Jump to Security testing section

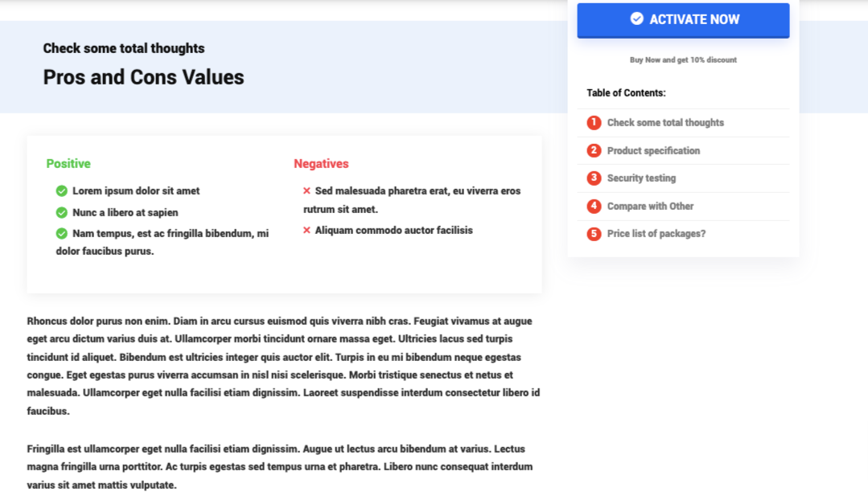(641, 178)
